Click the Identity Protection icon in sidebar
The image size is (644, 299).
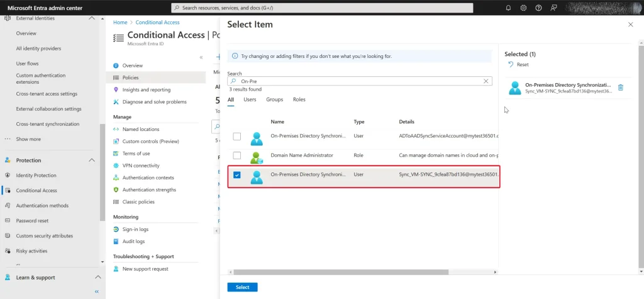(8, 175)
